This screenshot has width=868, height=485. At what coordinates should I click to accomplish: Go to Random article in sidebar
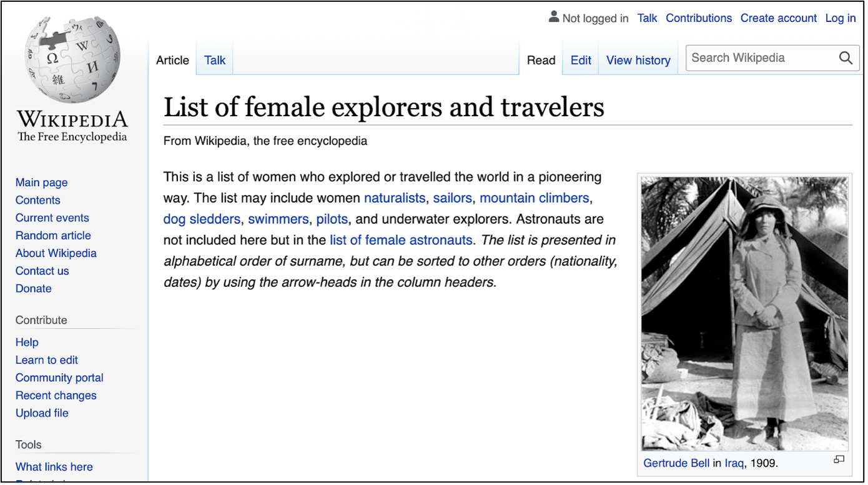[53, 236]
